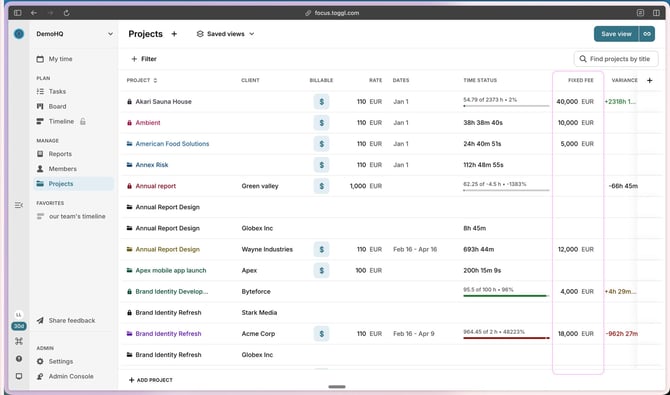This screenshot has width=670, height=395.
Task: Click Acme Corp red overbudget progress bar
Action: (506, 338)
